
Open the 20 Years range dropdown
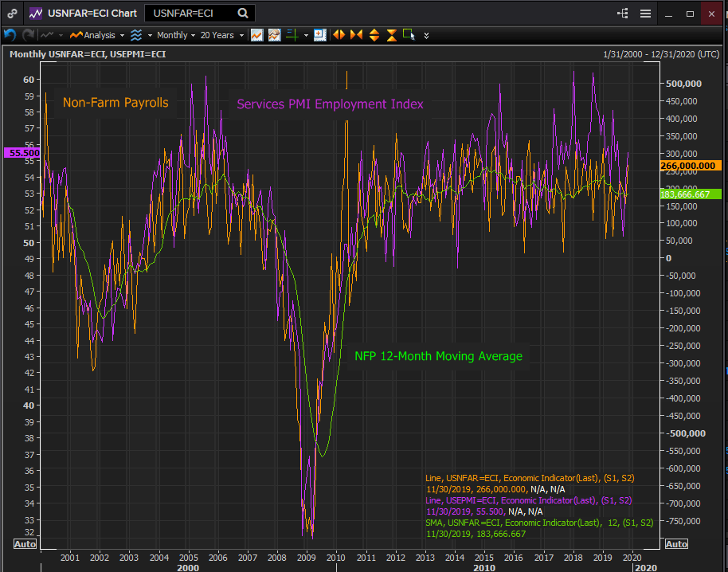[221, 35]
